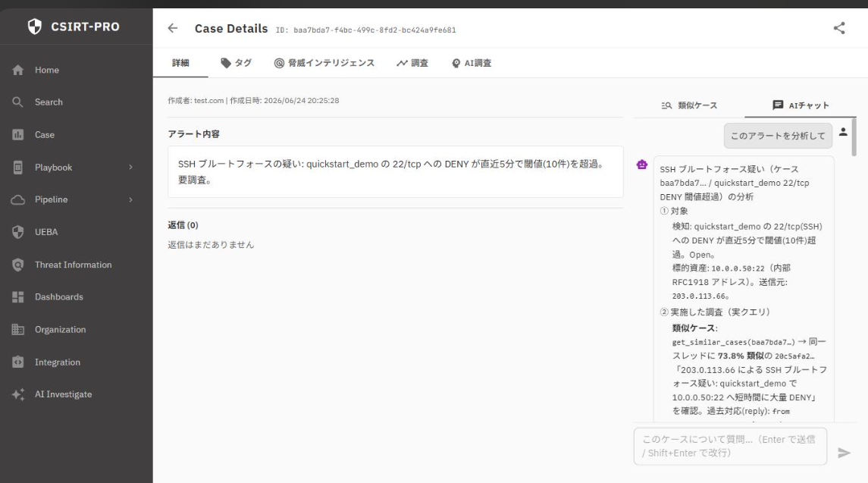Click the Case chart icon
868x483 pixels.
[x=17, y=135]
